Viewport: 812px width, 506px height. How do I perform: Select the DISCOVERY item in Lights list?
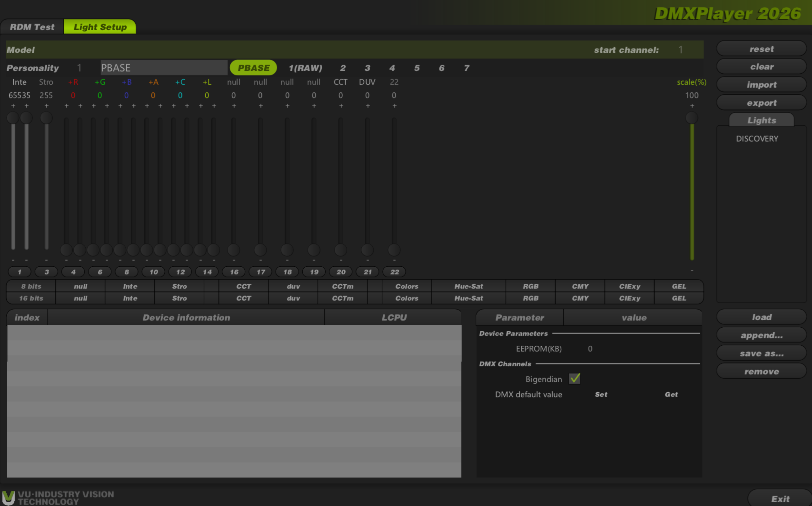[x=757, y=138]
